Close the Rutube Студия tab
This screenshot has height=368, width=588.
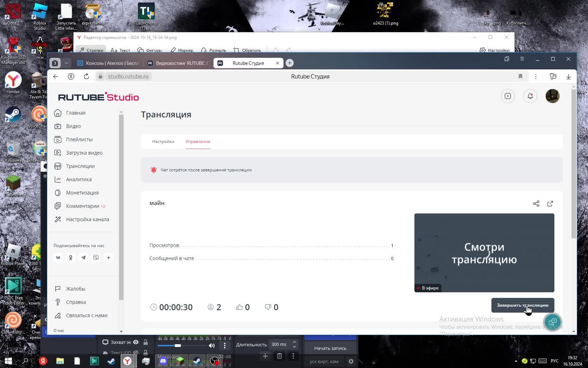(278, 63)
